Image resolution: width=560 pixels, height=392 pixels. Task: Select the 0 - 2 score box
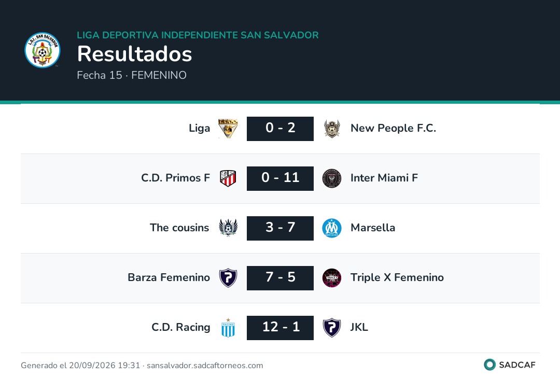click(280, 129)
